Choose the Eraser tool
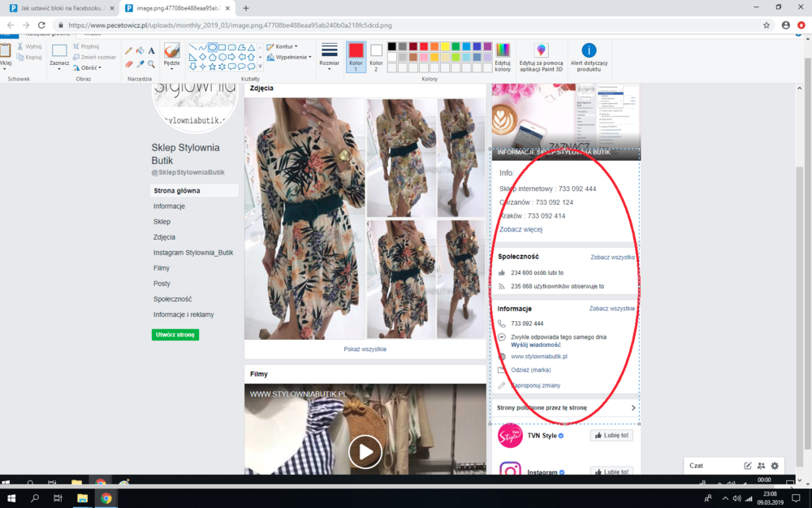The width and height of the screenshot is (812, 508). (x=128, y=64)
